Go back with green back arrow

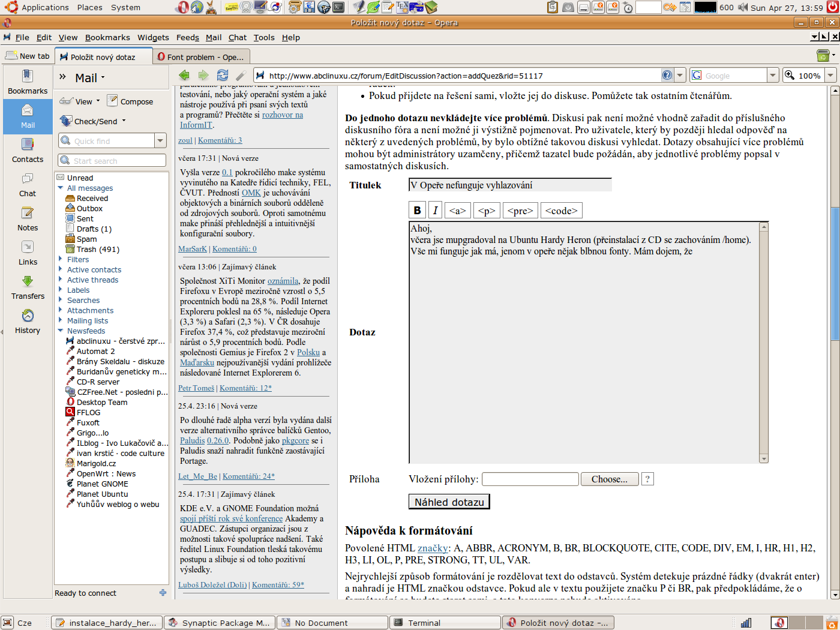(184, 75)
